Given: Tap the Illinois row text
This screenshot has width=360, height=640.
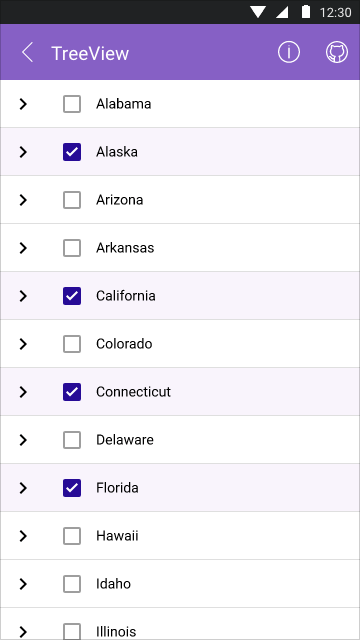Looking at the screenshot, I should coord(116,631).
